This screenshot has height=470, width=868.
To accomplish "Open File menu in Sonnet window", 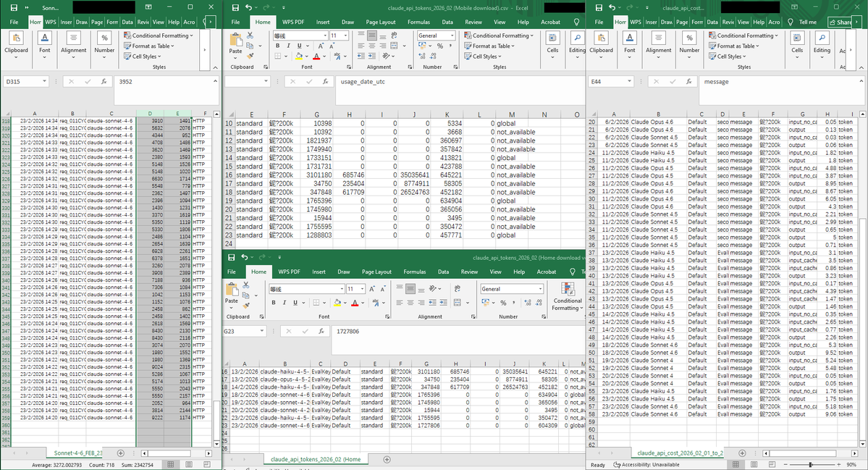I will [14, 22].
